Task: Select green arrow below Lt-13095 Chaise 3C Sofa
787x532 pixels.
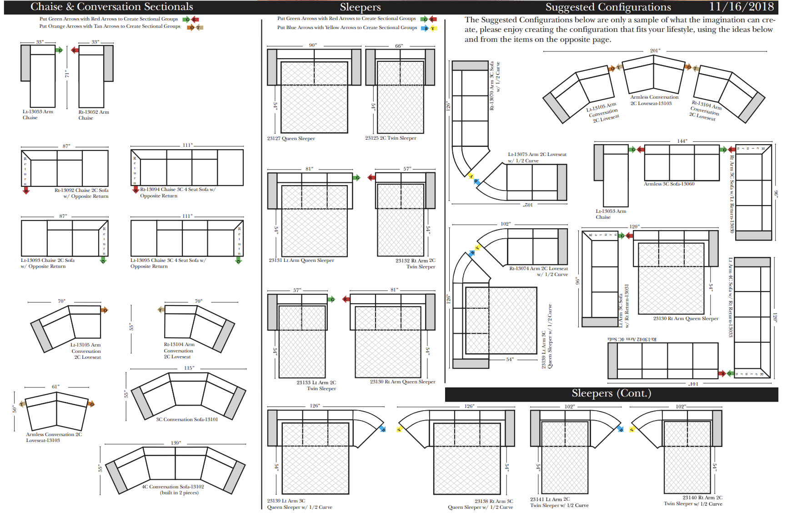Action: coord(238,261)
